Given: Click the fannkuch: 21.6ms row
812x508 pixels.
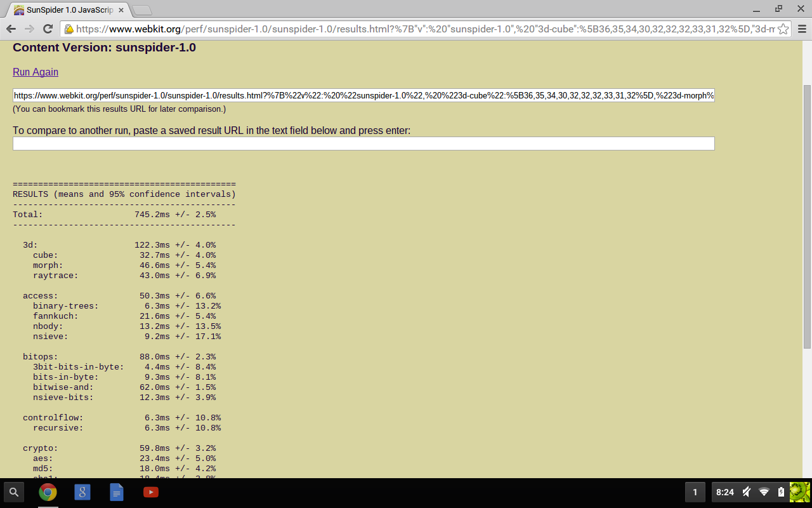Looking at the screenshot, I should pos(124,316).
